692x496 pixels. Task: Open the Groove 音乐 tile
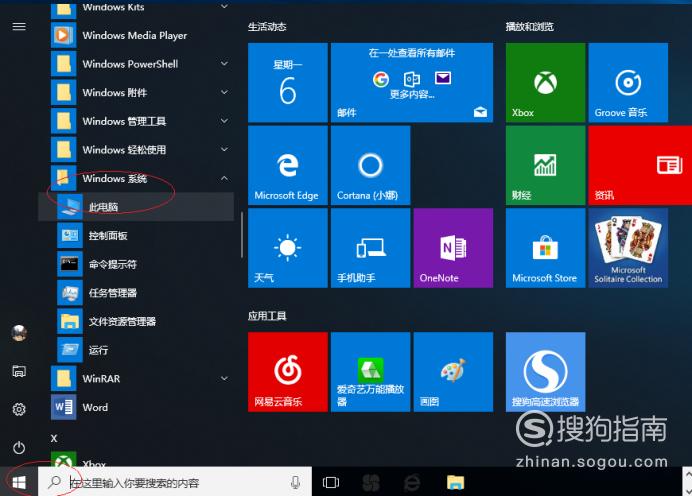(628, 83)
